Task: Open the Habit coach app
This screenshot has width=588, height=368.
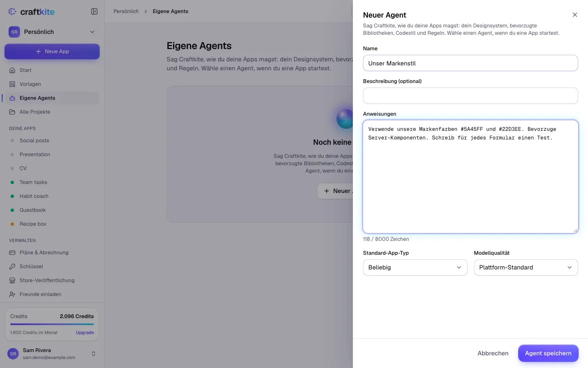Action: coord(52,196)
